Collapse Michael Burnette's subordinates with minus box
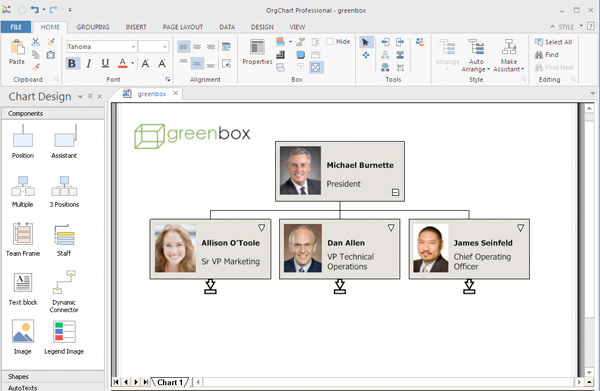The width and height of the screenshot is (600, 391). [x=395, y=192]
